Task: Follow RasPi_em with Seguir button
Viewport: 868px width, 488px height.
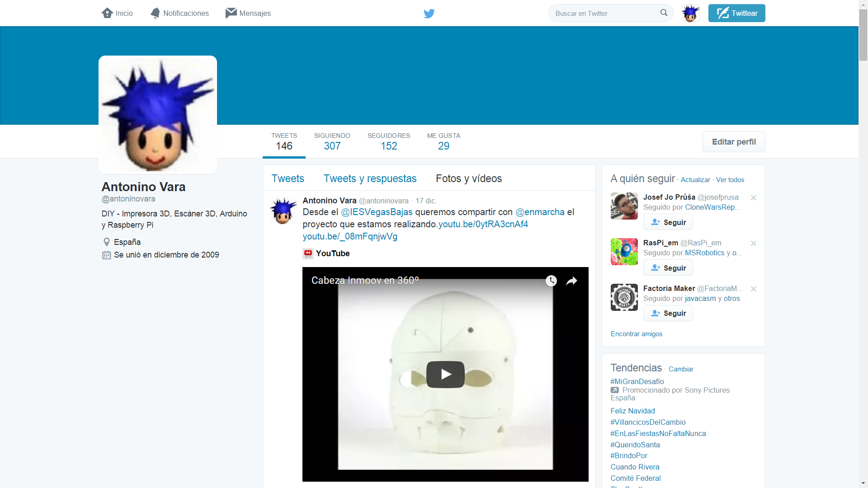Action: click(668, 268)
